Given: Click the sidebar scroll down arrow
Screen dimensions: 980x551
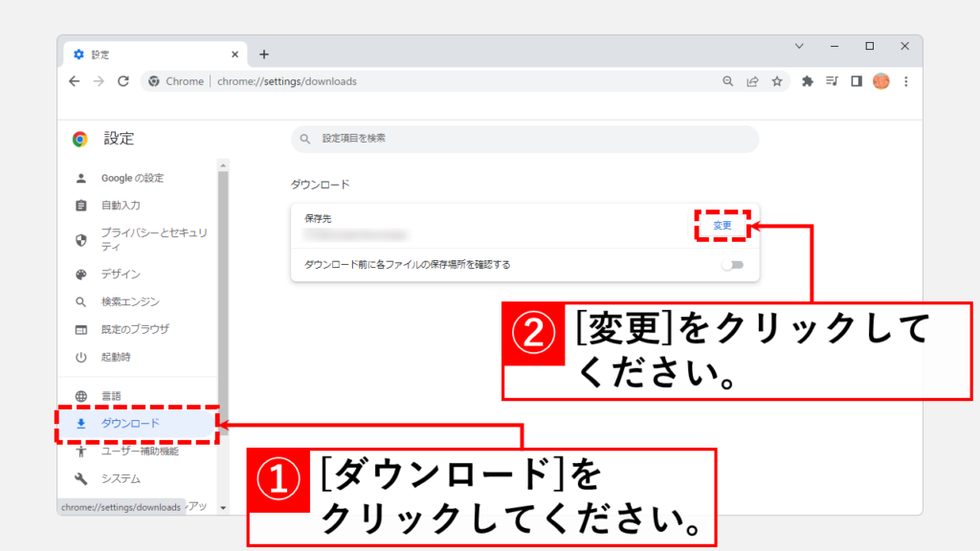Looking at the screenshot, I should pyautogui.click(x=223, y=508).
